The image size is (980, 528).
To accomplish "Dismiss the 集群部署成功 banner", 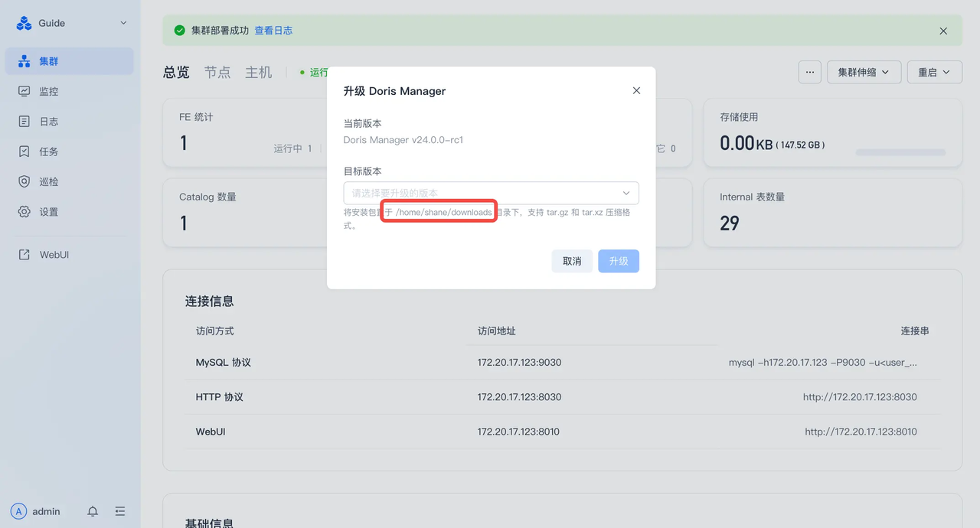I will (943, 31).
